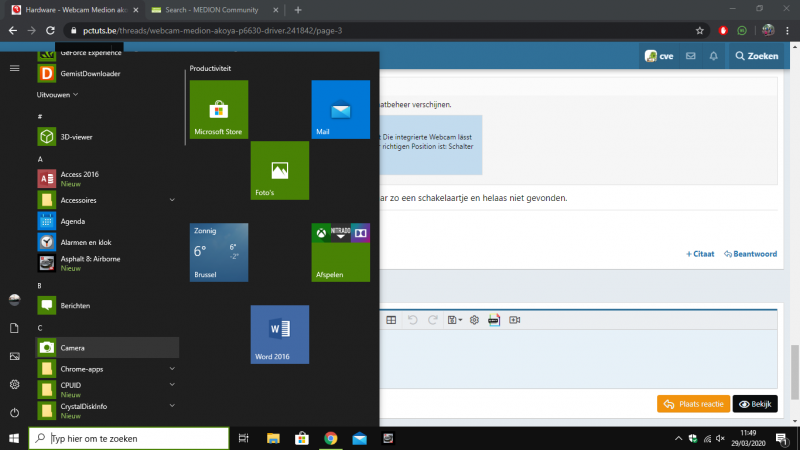Image resolution: width=800 pixels, height=450 pixels.
Task: Open the Foto's tile
Action: (x=280, y=170)
